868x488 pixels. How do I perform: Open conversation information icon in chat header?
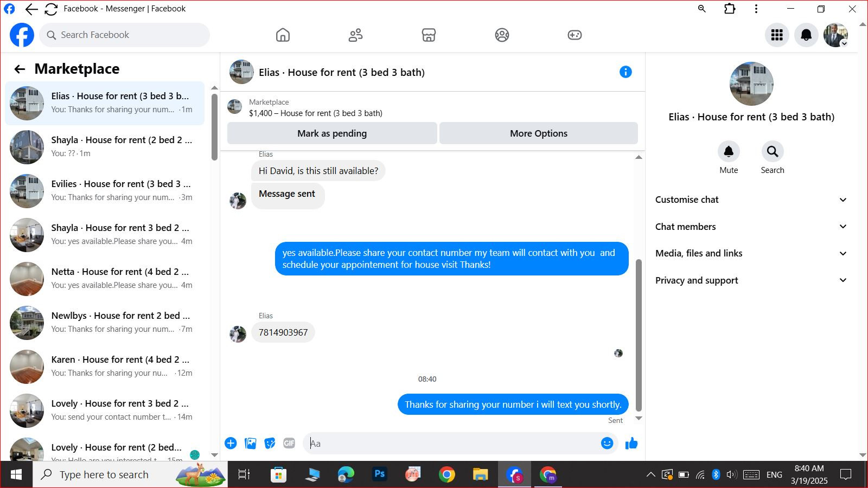626,72
